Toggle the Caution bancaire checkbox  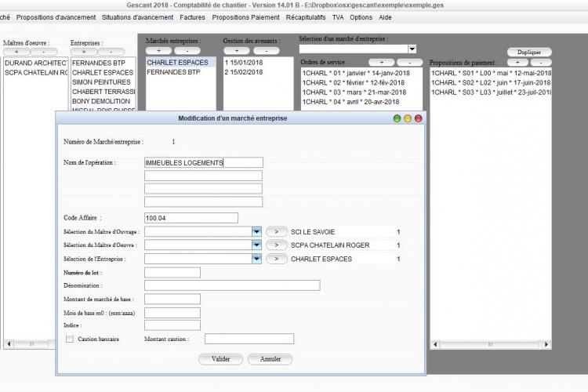[70, 339]
